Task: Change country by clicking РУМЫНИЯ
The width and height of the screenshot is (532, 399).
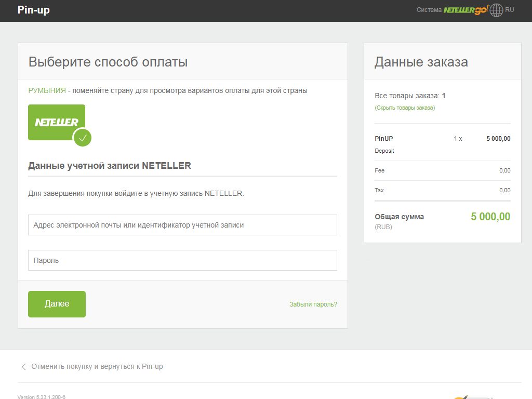Action: 47,90
